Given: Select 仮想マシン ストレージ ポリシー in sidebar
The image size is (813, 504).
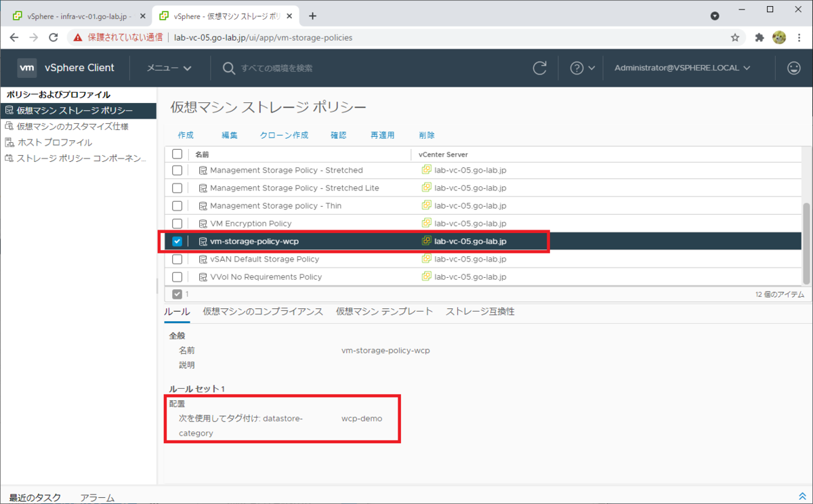Looking at the screenshot, I should click(x=78, y=110).
